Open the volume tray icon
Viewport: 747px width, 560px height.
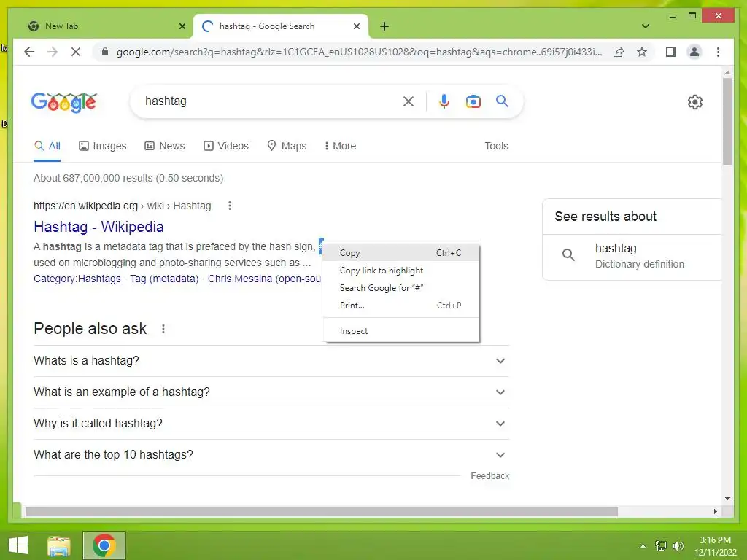pos(678,545)
